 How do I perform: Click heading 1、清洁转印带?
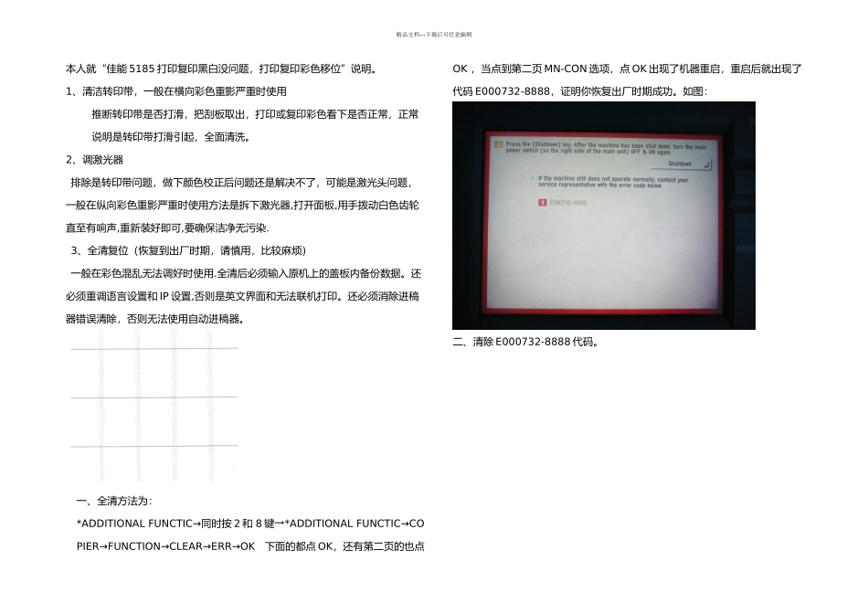(x=176, y=91)
